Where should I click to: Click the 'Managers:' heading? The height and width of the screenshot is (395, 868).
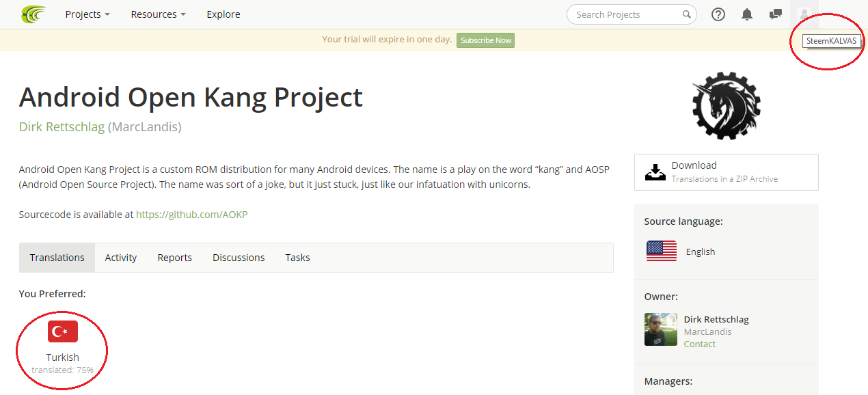click(668, 381)
